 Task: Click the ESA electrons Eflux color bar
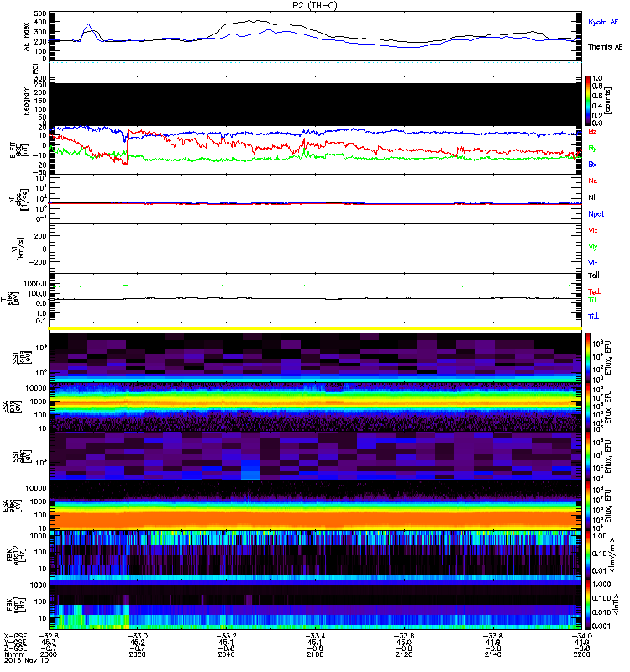(588, 507)
